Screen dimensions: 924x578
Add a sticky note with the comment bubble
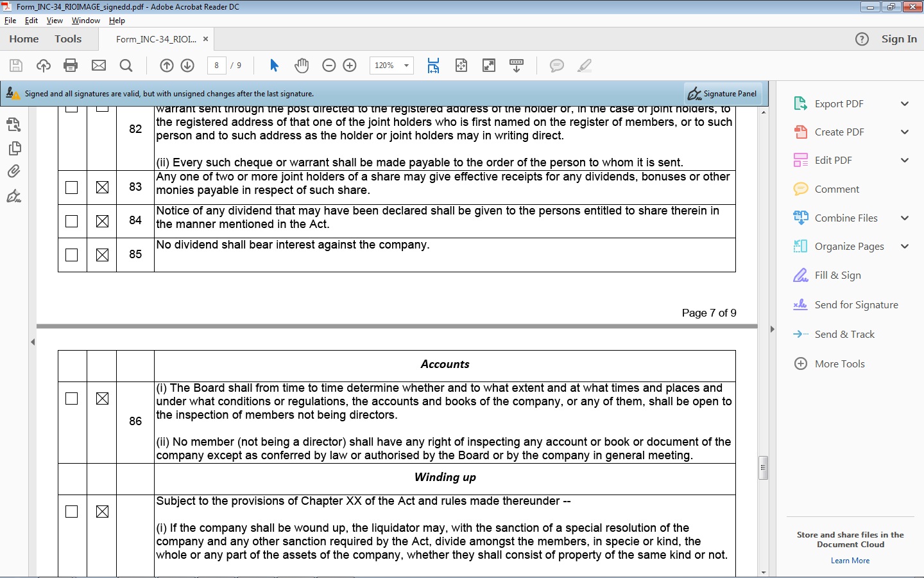[x=556, y=65]
